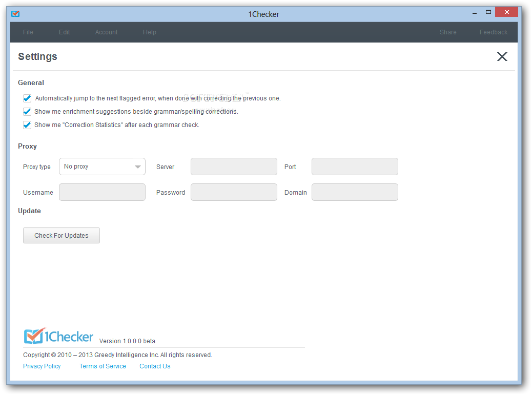
Task: Open the Contact Us link
Action: (x=155, y=366)
